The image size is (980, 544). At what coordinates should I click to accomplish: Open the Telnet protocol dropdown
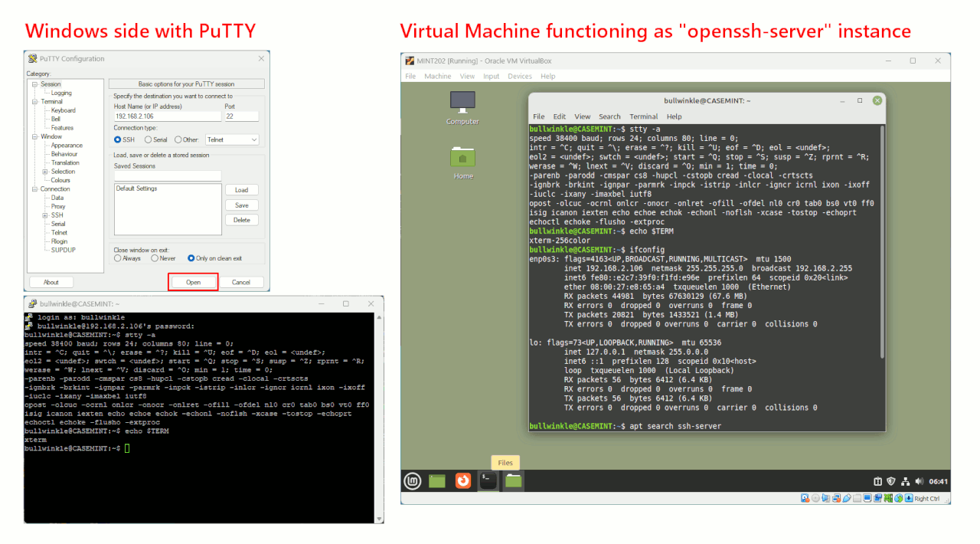point(232,139)
